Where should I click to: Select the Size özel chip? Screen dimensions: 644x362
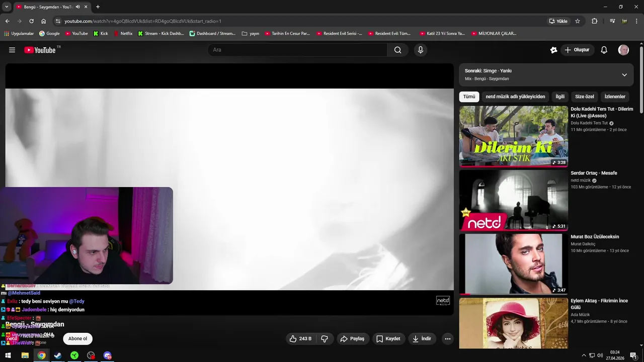click(585, 97)
